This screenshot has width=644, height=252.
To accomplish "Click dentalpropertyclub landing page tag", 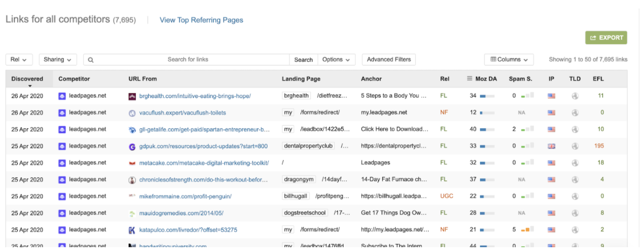I will coord(308,146).
